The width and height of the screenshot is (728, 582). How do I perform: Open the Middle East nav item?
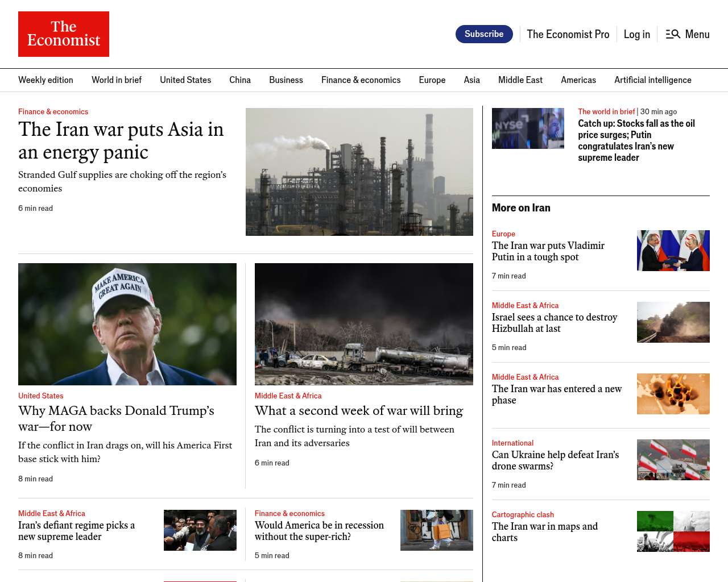520,80
